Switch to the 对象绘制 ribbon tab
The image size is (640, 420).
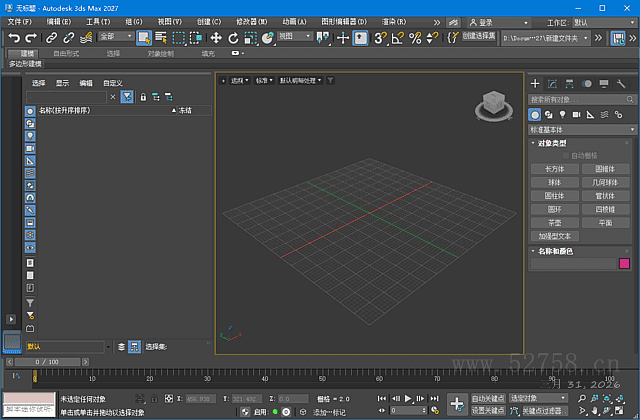[x=160, y=53]
